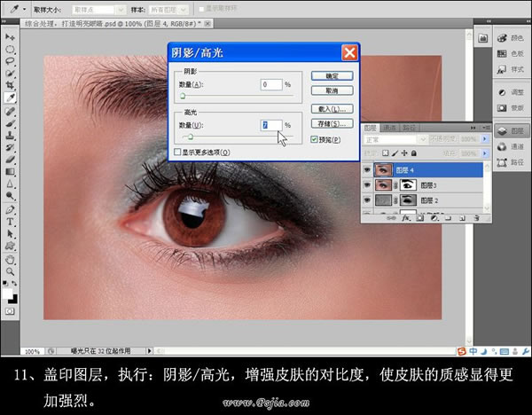The image size is (532, 415).
Task: Open the 样本 sample dropdown
Action: point(168,10)
